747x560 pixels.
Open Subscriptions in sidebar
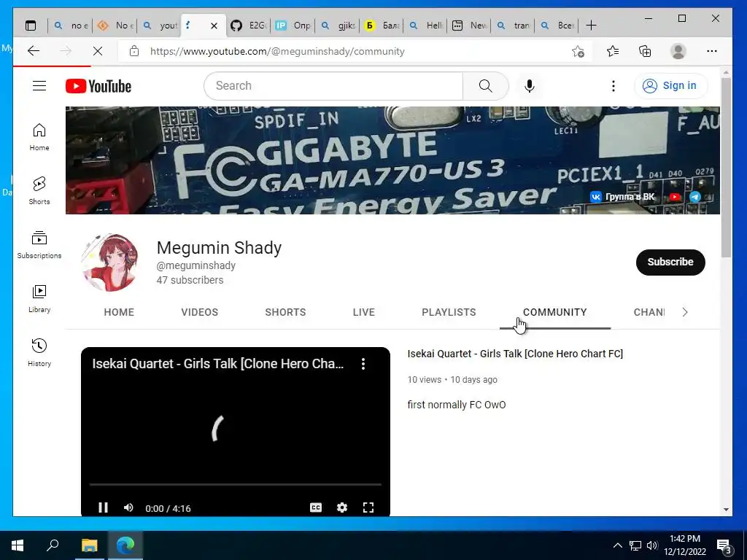coord(39,245)
